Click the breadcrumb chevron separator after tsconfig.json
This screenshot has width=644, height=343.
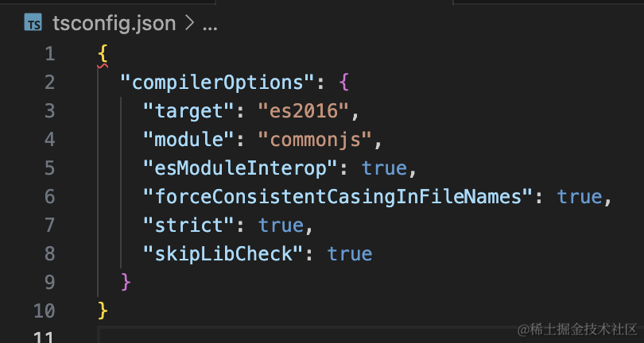[x=189, y=24]
